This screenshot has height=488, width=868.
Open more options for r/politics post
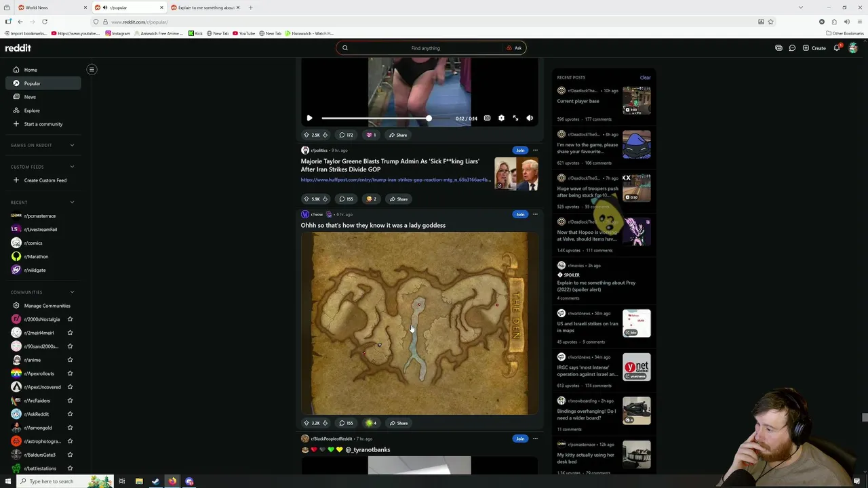(535, 150)
